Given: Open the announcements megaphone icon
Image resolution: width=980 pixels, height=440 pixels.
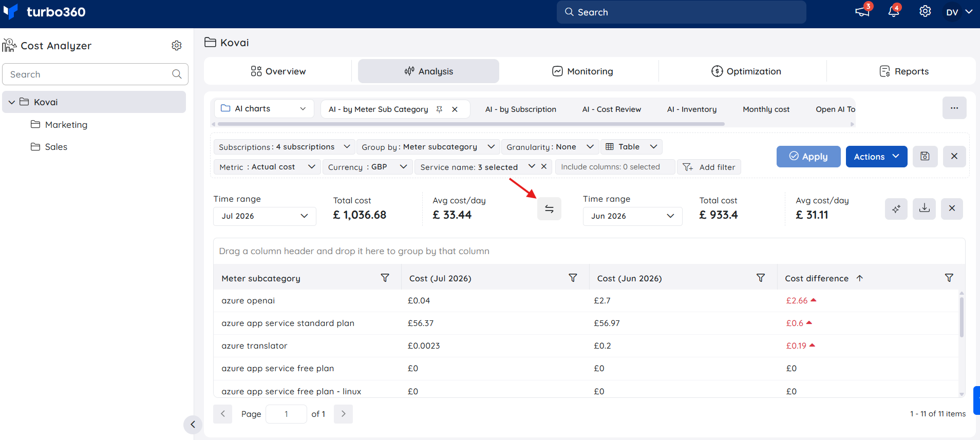Looking at the screenshot, I should click(x=862, y=12).
